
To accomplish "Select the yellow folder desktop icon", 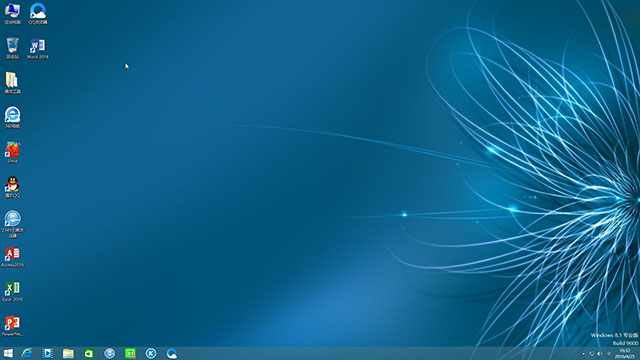I will tap(13, 83).
